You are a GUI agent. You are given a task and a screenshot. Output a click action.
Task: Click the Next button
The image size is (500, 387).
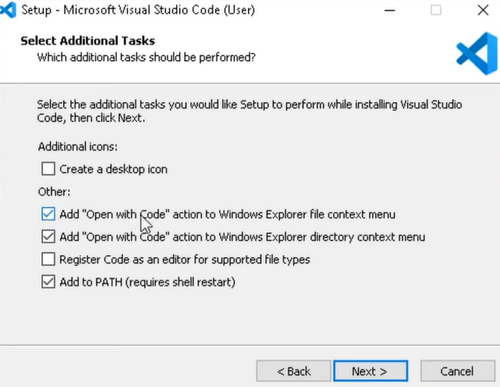tap(370, 371)
